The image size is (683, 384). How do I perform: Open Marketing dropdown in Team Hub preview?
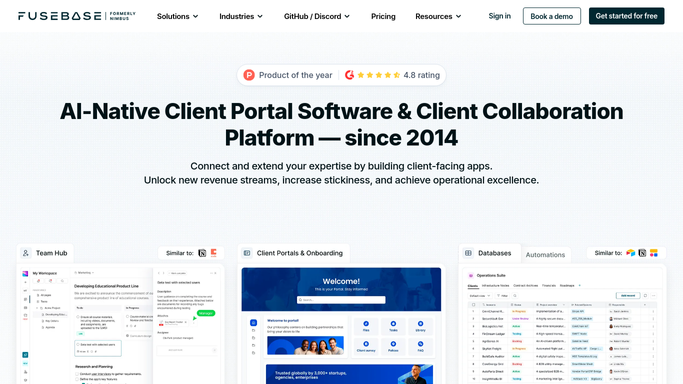(84, 273)
